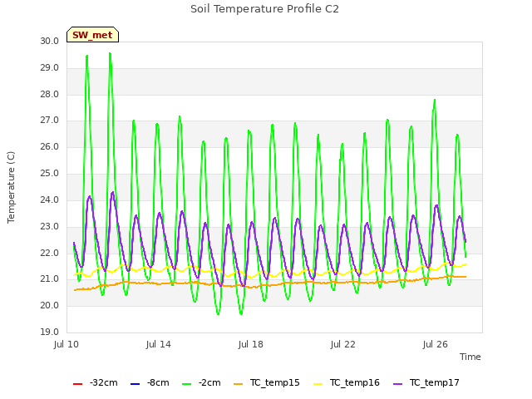Image resolution: width=532 pixels, height=399 pixels.
Task: Toggle the -2cm series in legend
Action: 201,383
